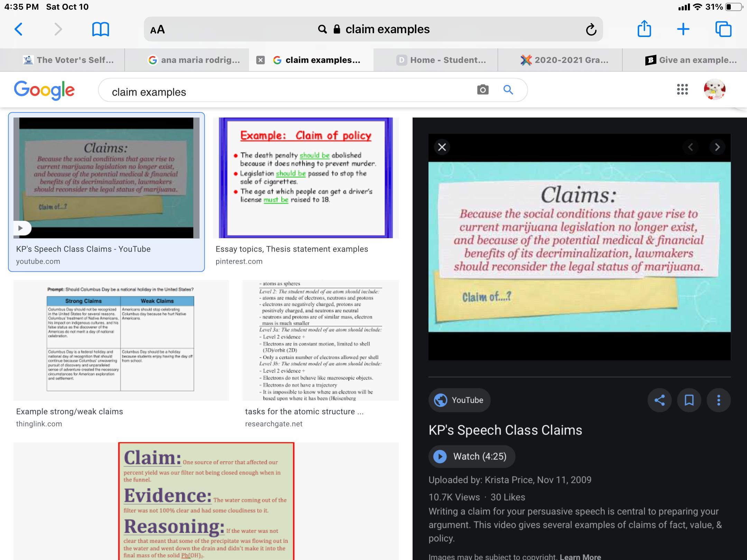Open three-dot more options menu
Image resolution: width=747 pixels, height=560 pixels.
coord(718,400)
